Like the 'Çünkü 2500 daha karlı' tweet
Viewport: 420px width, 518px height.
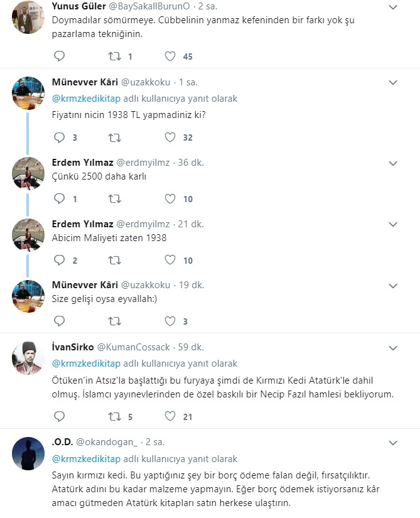[x=170, y=199]
